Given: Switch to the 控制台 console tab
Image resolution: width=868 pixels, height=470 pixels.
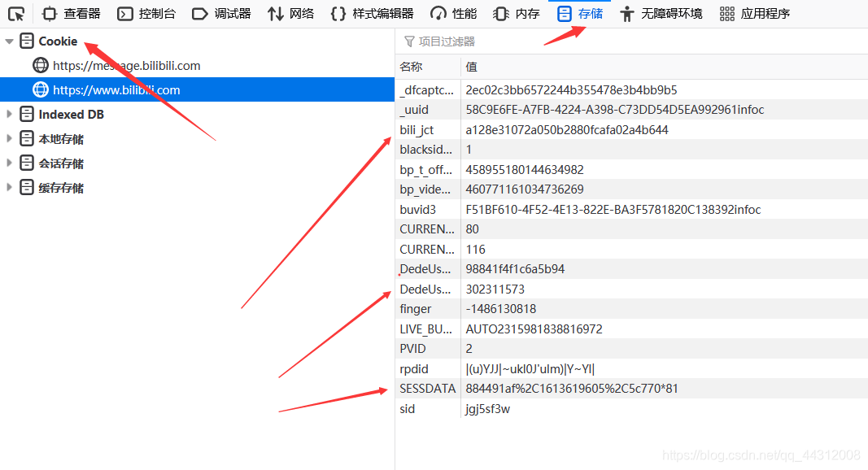Looking at the screenshot, I should pos(146,13).
